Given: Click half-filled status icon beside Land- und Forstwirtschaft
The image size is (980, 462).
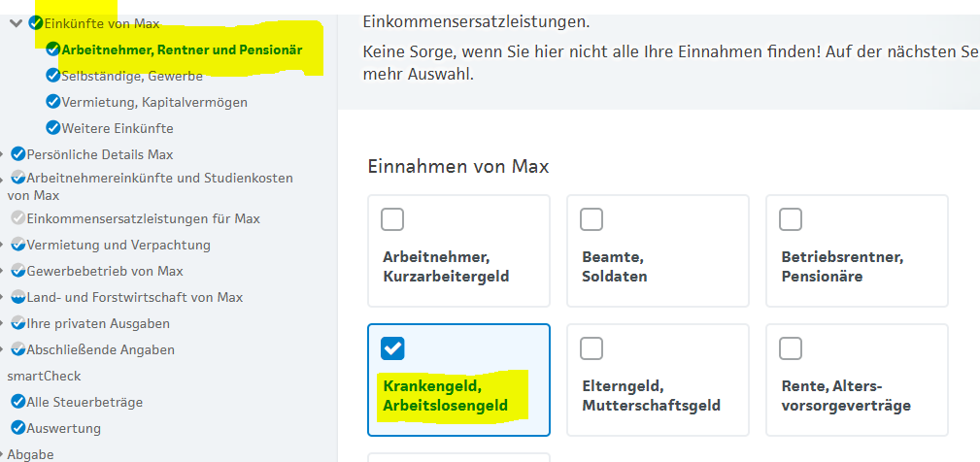Looking at the screenshot, I should [x=17, y=297].
